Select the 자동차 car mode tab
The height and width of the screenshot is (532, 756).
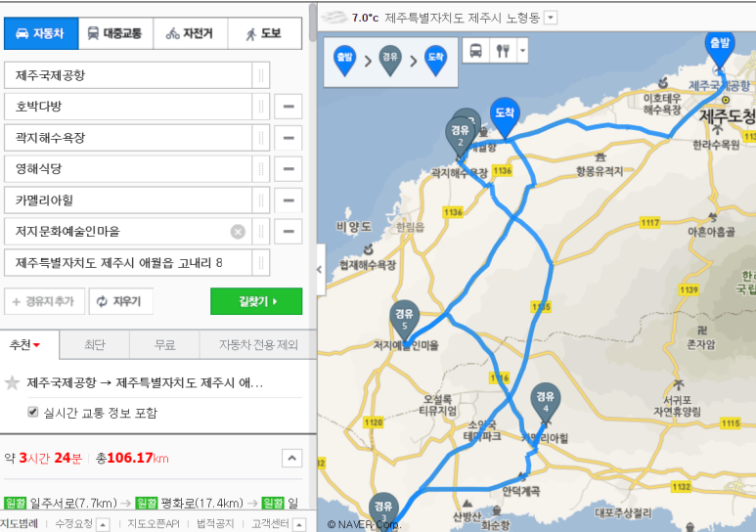click(41, 33)
